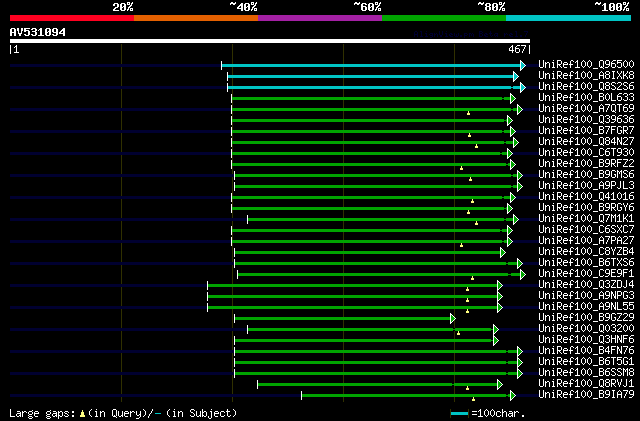Screen dimensions: 640x421
Task: Click the UniRef100_Q03200 sequence name
Action: [x=586, y=329]
